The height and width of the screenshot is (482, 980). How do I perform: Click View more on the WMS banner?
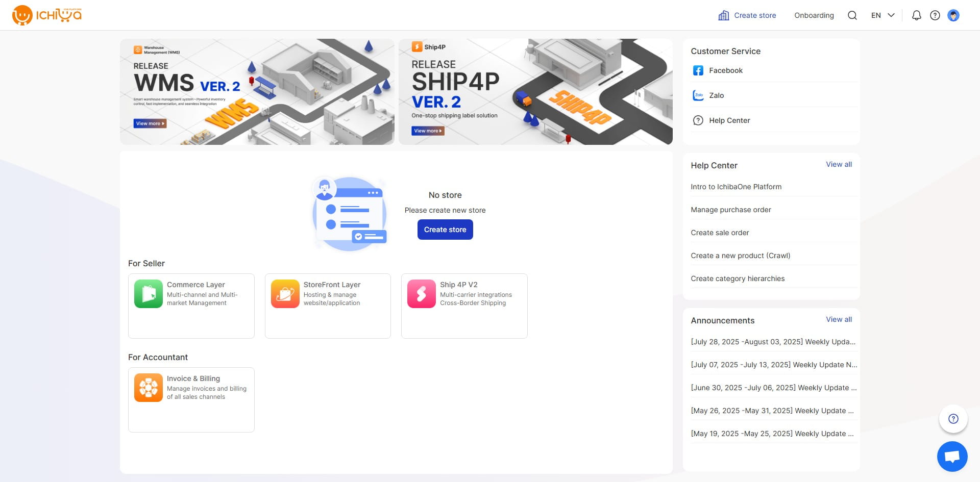click(150, 123)
